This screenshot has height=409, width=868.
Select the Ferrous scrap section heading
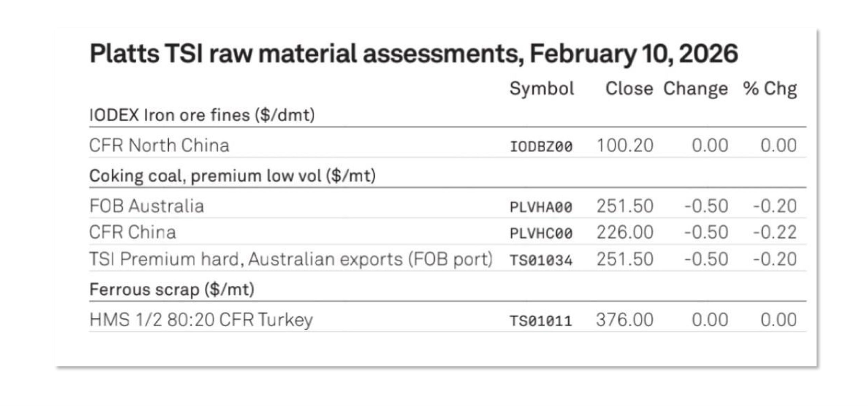172,290
